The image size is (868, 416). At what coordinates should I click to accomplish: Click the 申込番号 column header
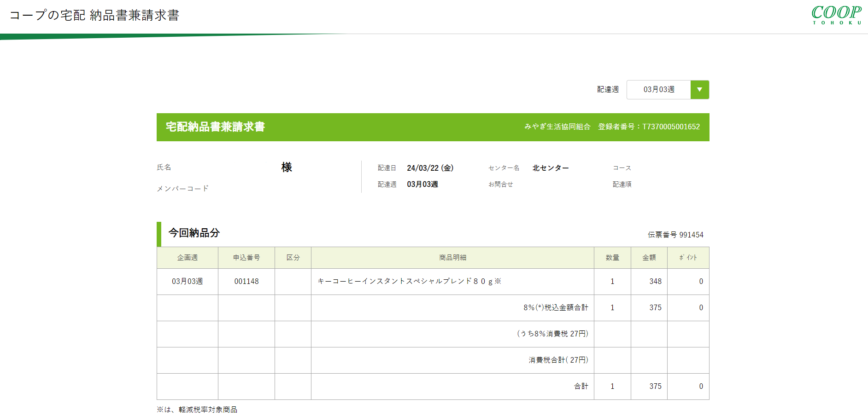(246, 258)
